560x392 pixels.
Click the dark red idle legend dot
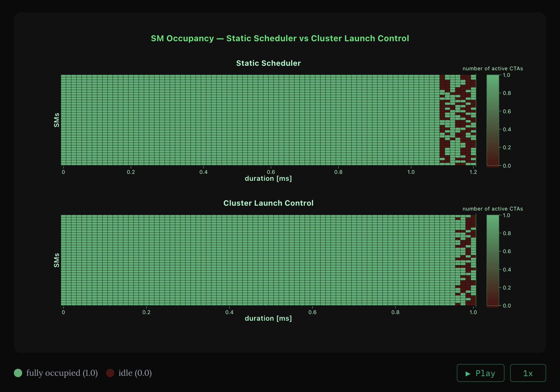click(110, 373)
